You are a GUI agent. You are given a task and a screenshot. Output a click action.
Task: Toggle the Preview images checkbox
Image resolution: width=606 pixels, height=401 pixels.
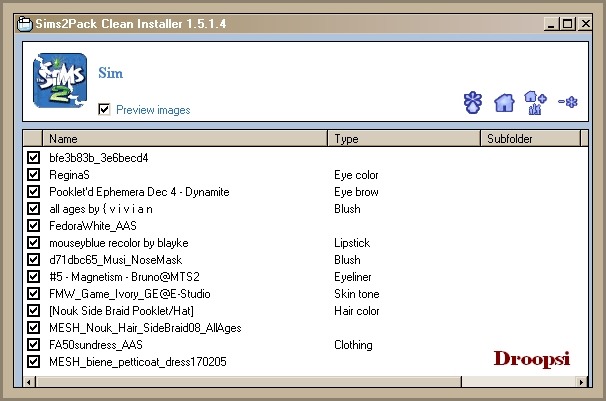coord(104,109)
